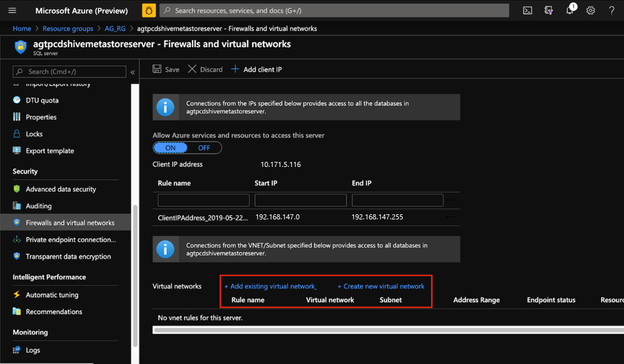Open ellipsis menu for ClientIPAddress rule
Image resolution: width=624 pixels, height=364 pixels.
pyautogui.click(x=451, y=217)
